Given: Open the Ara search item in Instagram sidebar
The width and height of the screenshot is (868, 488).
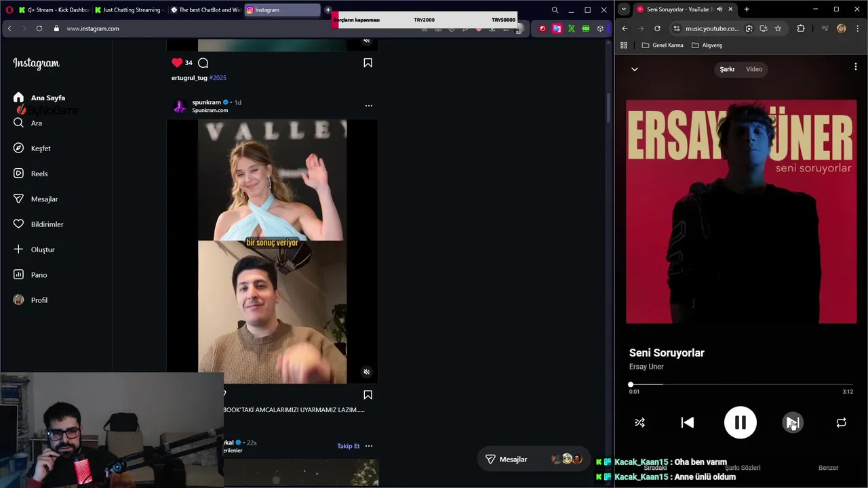Looking at the screenshot, I should 27,123.
